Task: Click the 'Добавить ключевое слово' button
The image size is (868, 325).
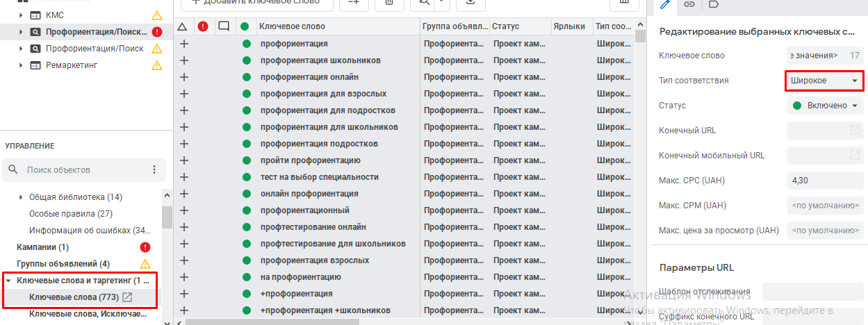Action: [255, 3]
